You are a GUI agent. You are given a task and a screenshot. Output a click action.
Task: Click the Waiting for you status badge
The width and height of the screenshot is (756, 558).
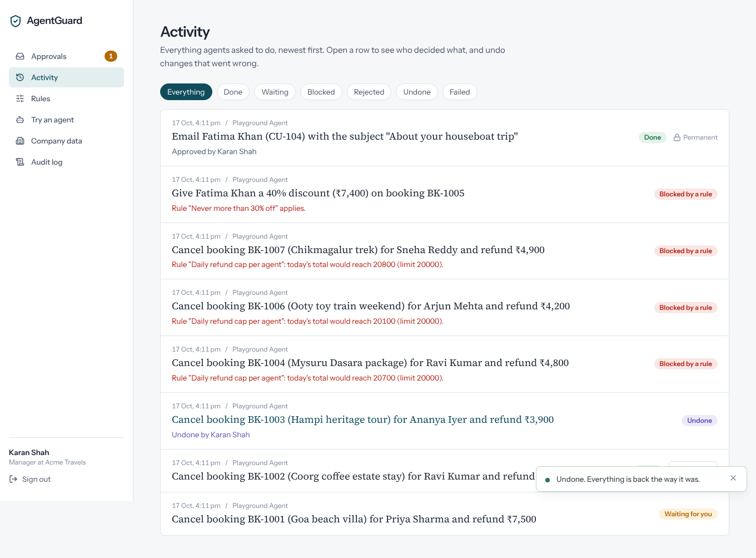tap(688, 514)
